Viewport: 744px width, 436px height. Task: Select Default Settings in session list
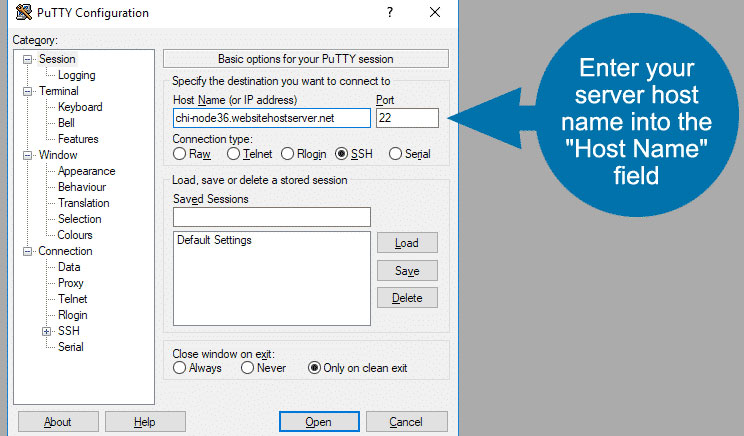pyautogui.click(x=214, y=240)
